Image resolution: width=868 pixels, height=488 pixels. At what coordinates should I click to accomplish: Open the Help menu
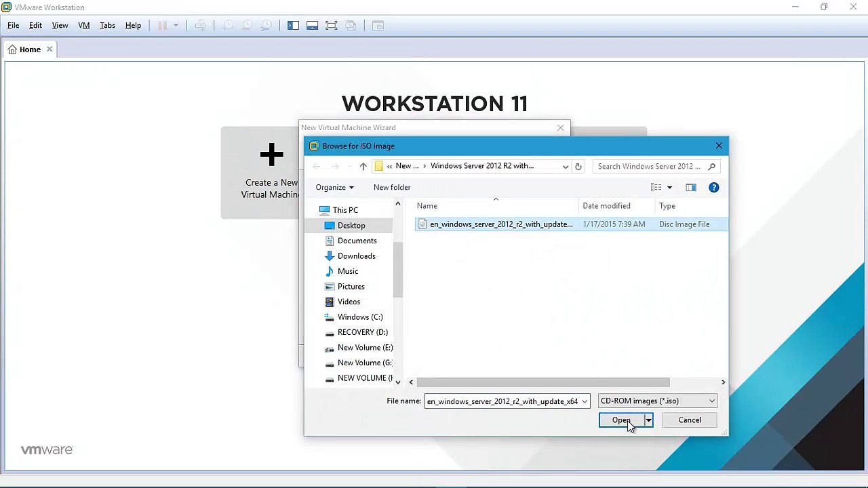pos(133,26)
